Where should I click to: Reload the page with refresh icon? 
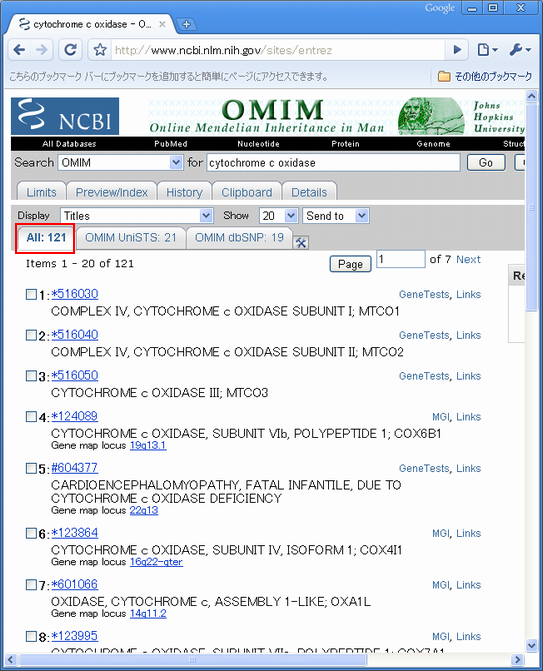(71, 50)
